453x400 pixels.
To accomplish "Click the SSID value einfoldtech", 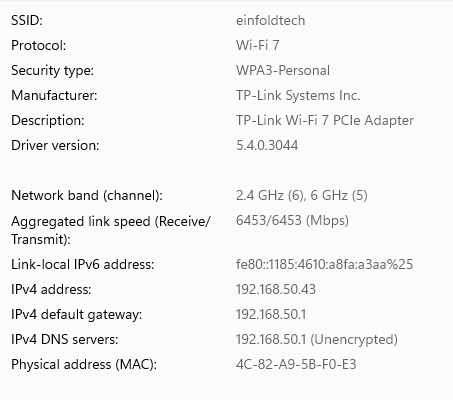I will pyautogui.click(x=270, y=20).
